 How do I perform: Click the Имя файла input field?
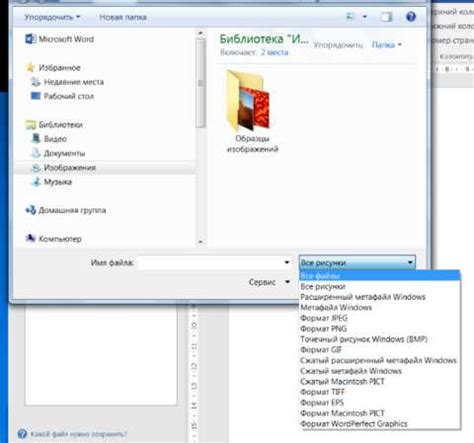click(215, 263)
